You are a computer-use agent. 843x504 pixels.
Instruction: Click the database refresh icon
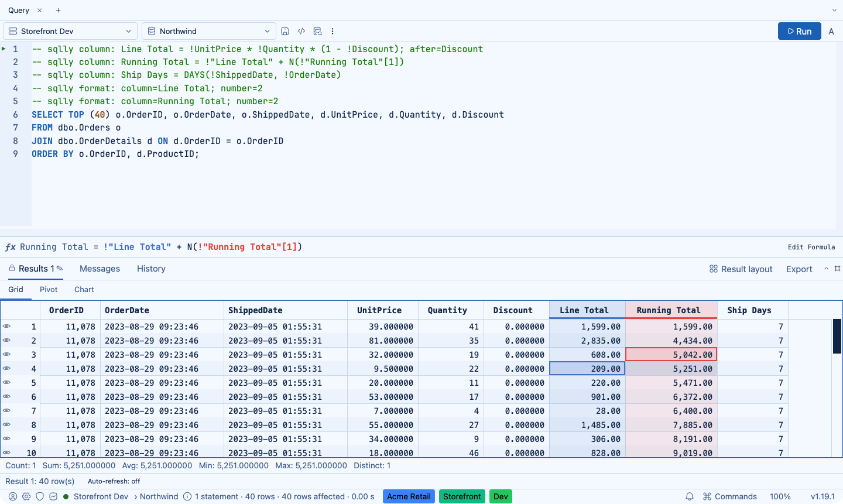[x=317, y=31]
